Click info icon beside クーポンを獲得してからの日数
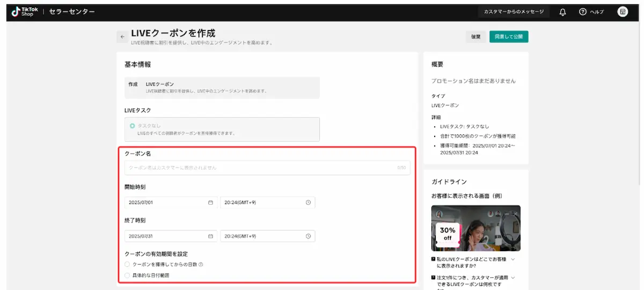Viewport: 644px width, 290px height. coord(201,264)
